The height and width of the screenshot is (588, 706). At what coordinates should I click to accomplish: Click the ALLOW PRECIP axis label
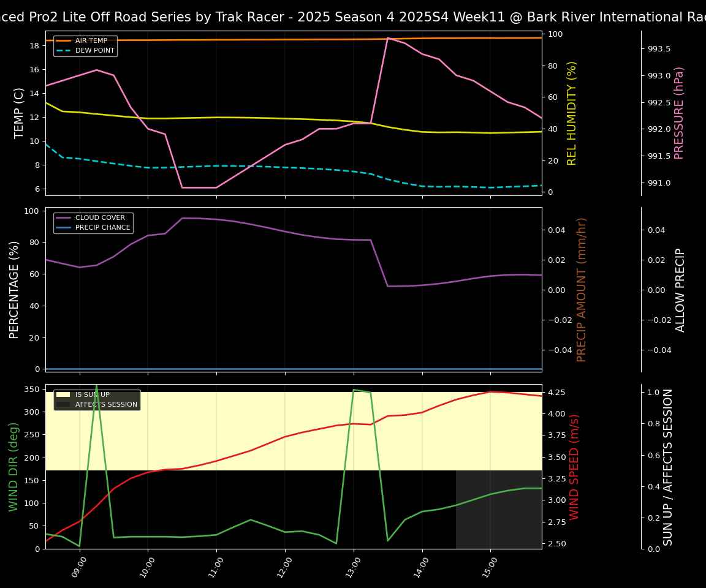(680, 289)
